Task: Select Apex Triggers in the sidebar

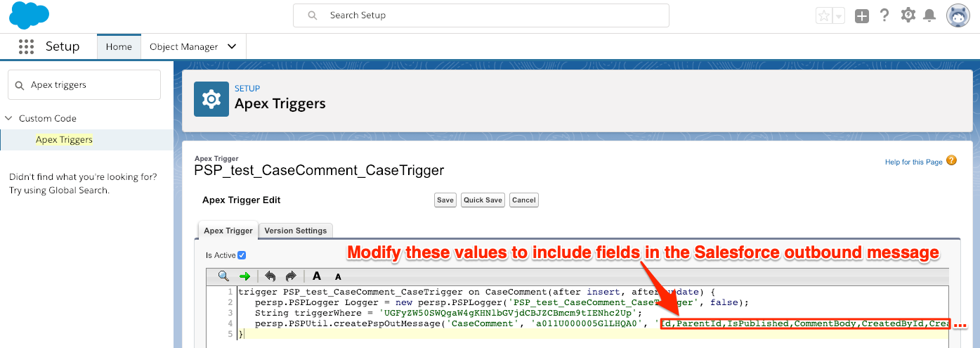Action: click(64, 140)
